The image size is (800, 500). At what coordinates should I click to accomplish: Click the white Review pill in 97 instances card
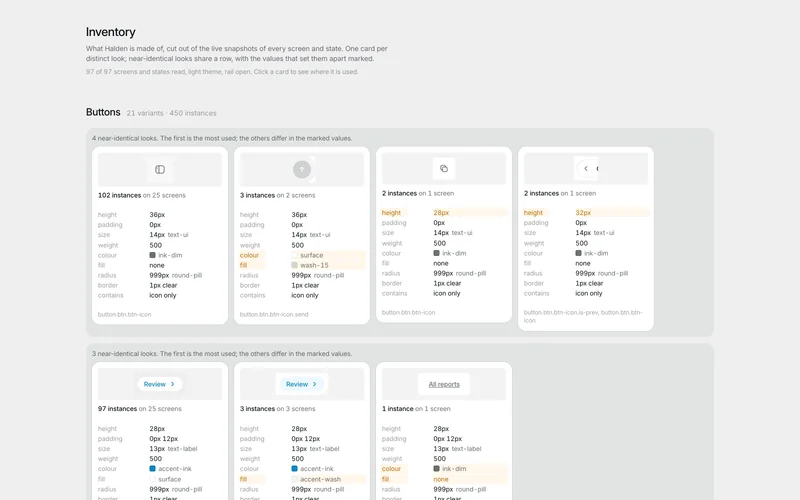coord(160,384)
